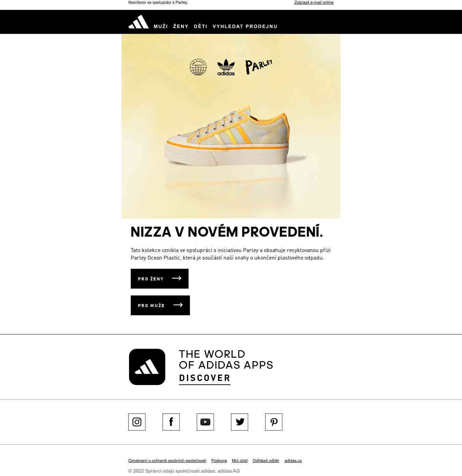Click the DISCOVER apps link

(205, 378)
